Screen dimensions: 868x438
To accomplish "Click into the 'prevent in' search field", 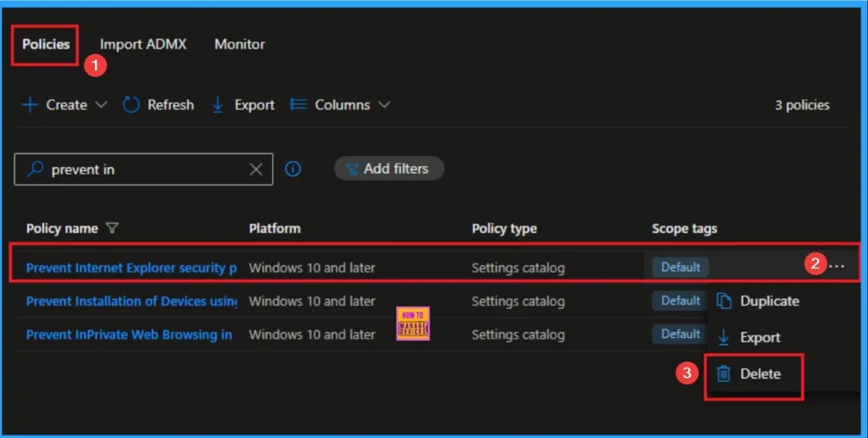I will 144,169.
